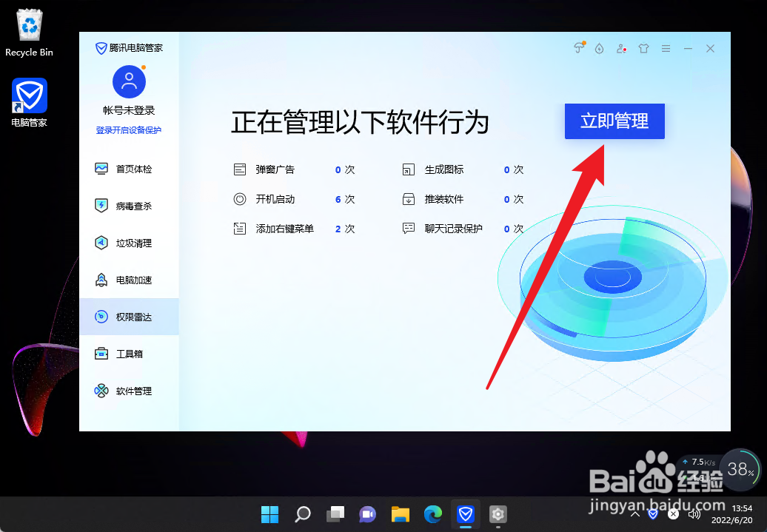Open the Windows Start button

[x=269, y=514]
